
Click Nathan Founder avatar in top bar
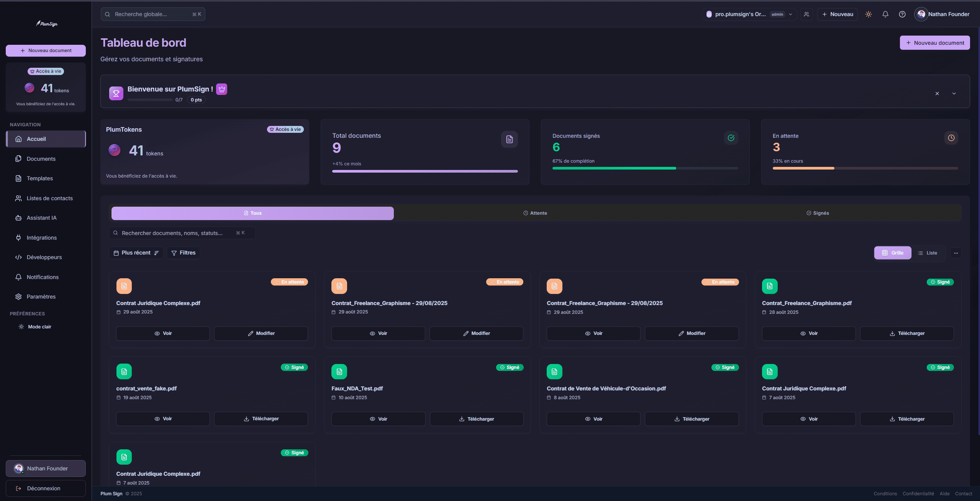921,14
